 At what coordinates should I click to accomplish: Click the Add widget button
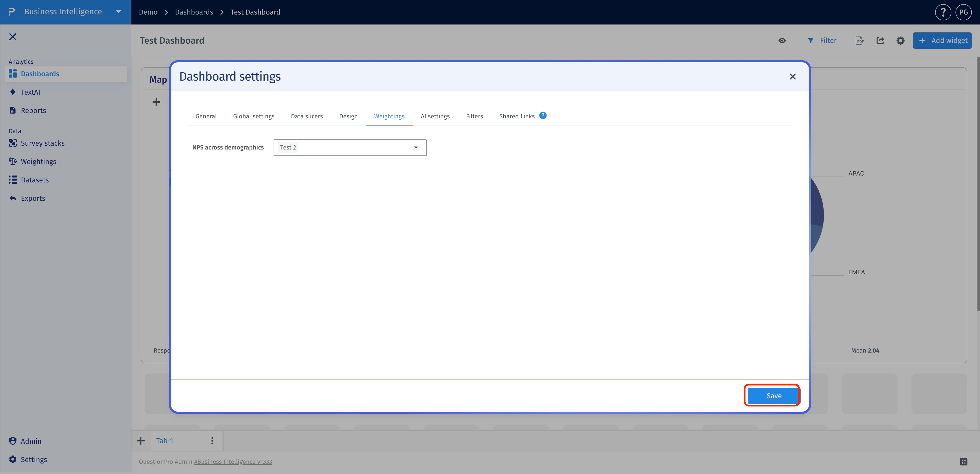pyautogui.click(x=942, y=40)
